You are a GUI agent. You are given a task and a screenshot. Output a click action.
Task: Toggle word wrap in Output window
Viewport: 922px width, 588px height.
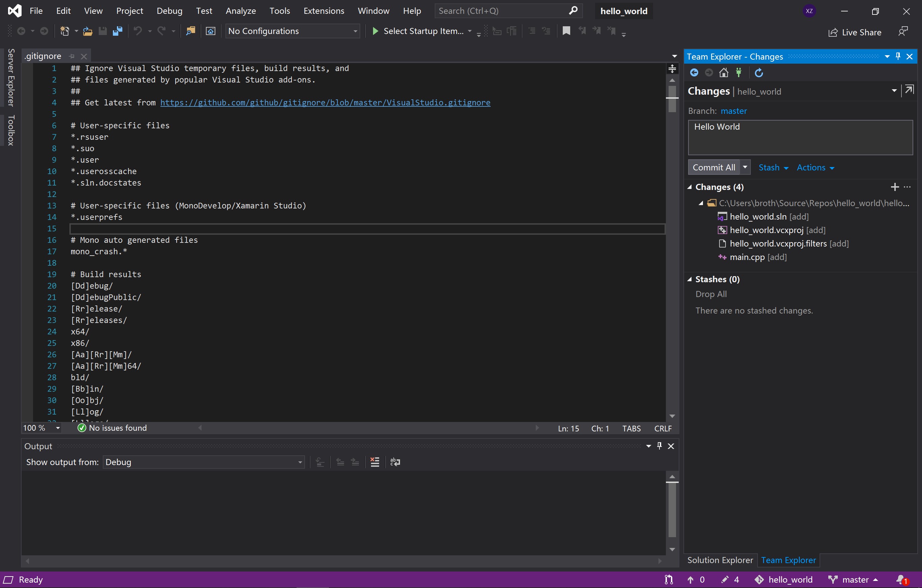[x=395, y=462]
